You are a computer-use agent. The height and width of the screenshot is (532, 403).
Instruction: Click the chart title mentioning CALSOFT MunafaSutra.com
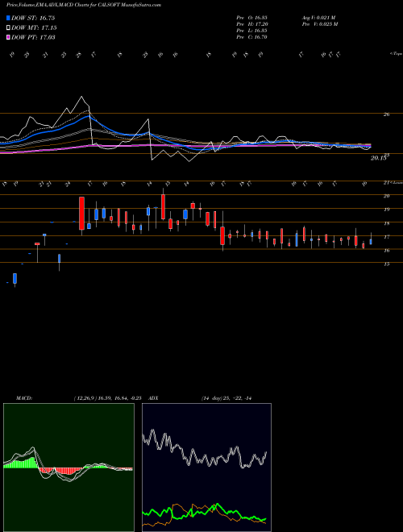pos(84,5)
